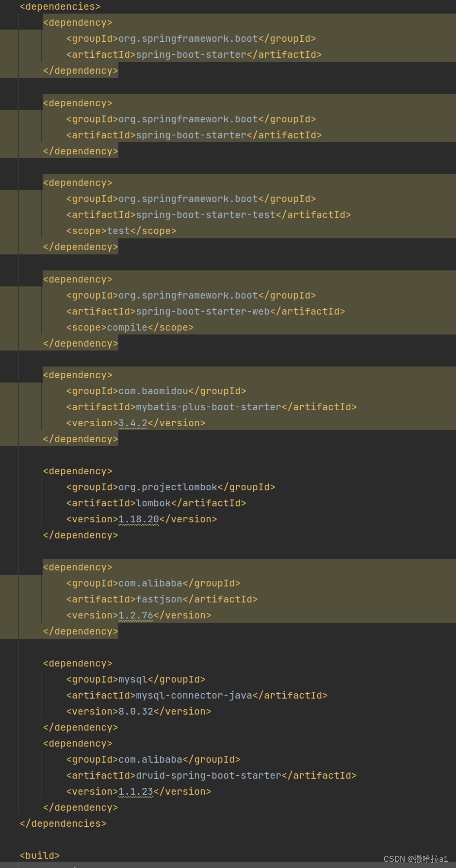
Task: Click springframework groupId in the starter-web dependency
Action: coord(191,296)
